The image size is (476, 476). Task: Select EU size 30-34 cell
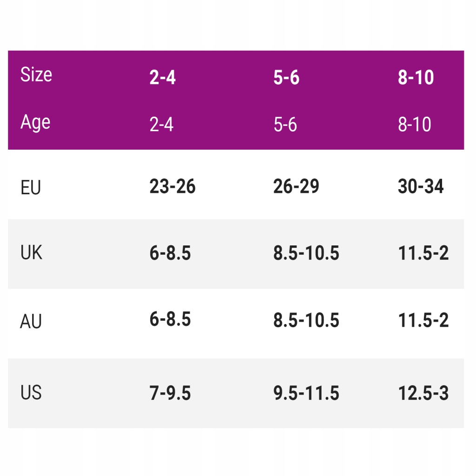coord(421,186)
